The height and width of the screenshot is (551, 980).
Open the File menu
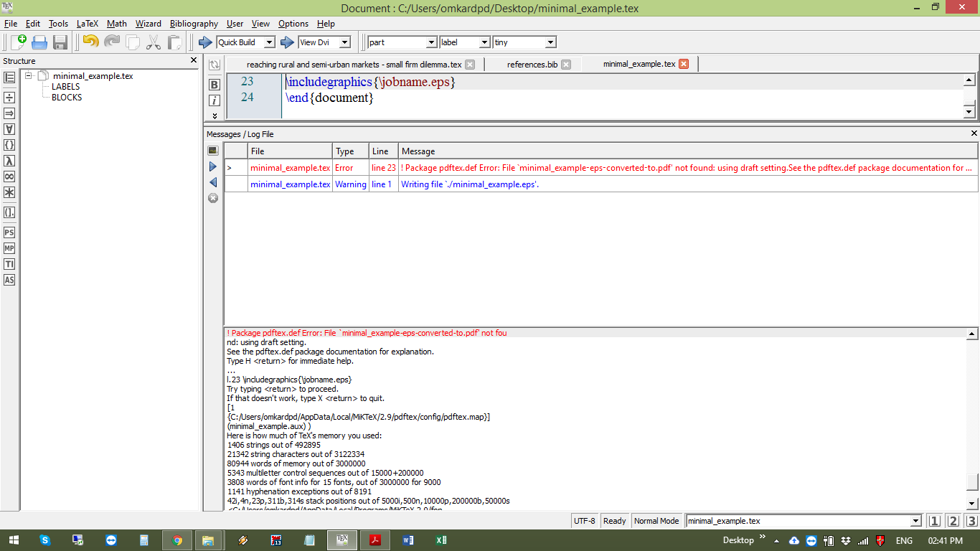[x=10, y=24]
